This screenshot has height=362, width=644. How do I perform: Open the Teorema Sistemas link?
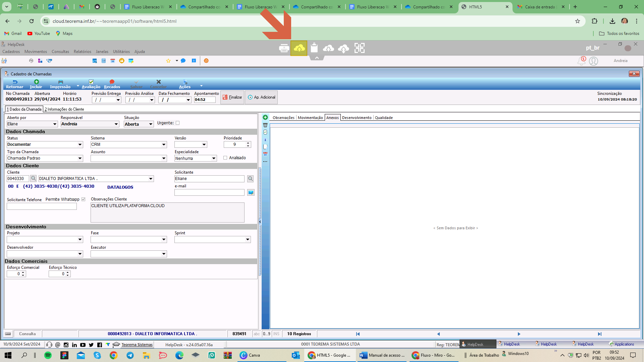pos(137,345)
